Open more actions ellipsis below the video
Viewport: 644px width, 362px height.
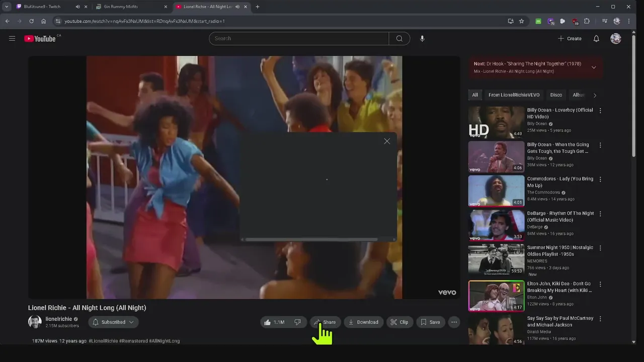pyautogui.click(x=454, y=322)
